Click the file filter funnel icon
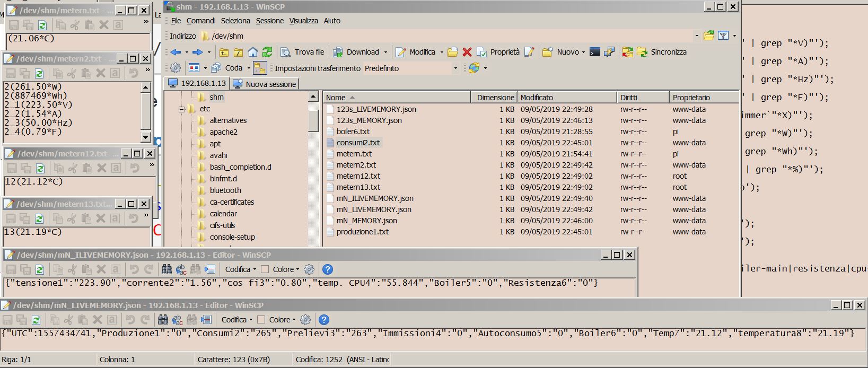868x368 pixels. coord(723,36)
